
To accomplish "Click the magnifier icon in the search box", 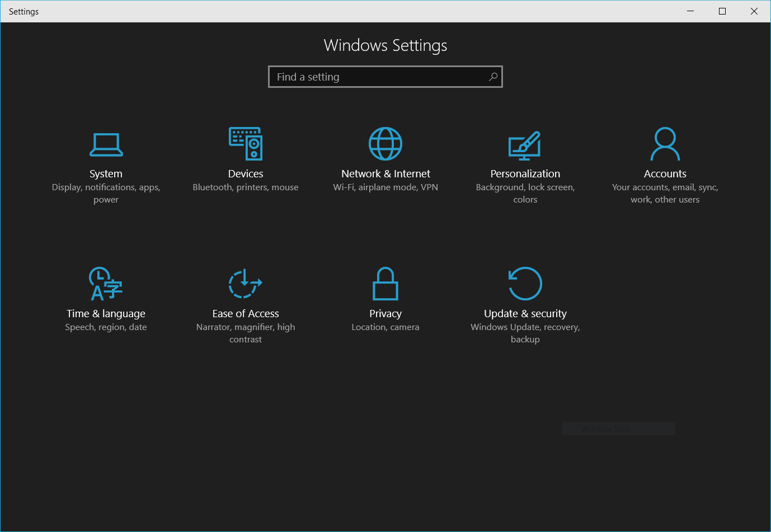I will tap(493, 77).
